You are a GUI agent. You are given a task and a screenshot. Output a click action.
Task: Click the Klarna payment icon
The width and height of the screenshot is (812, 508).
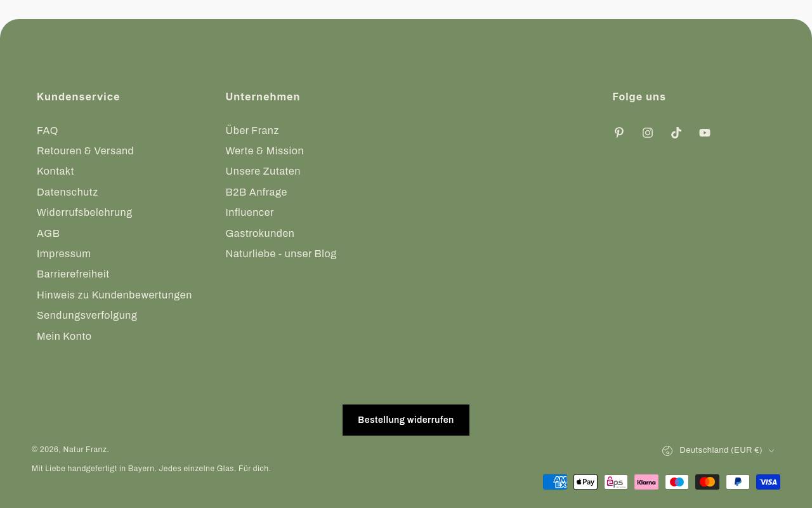646,482
